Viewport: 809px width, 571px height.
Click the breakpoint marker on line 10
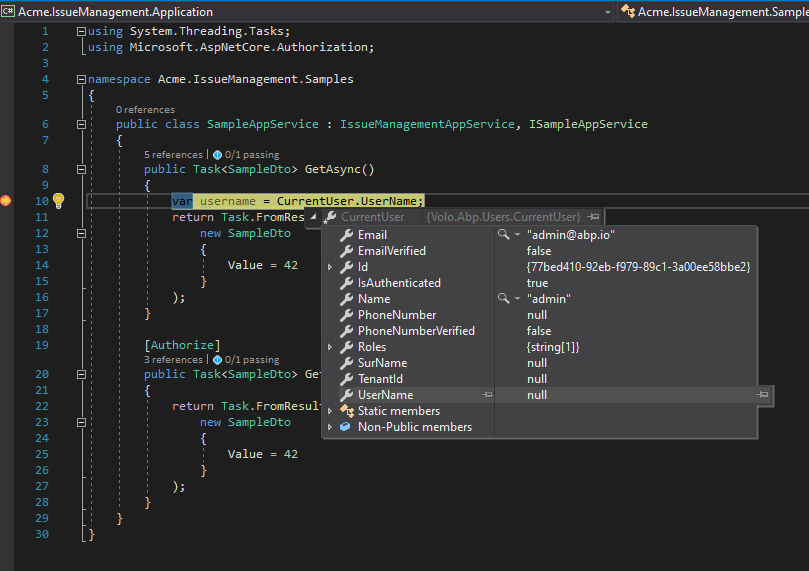[x=6, y=201]
